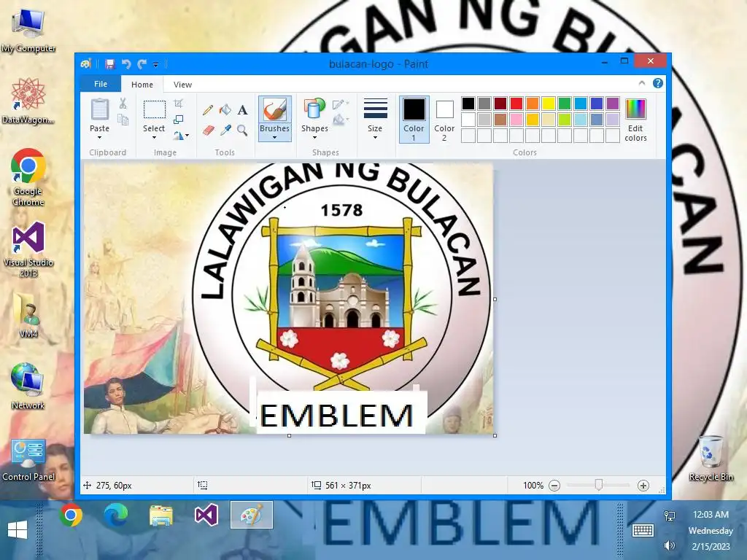747x560 pixels.
Task: Pick the black color swatch
Action: [x=468, y=104]
